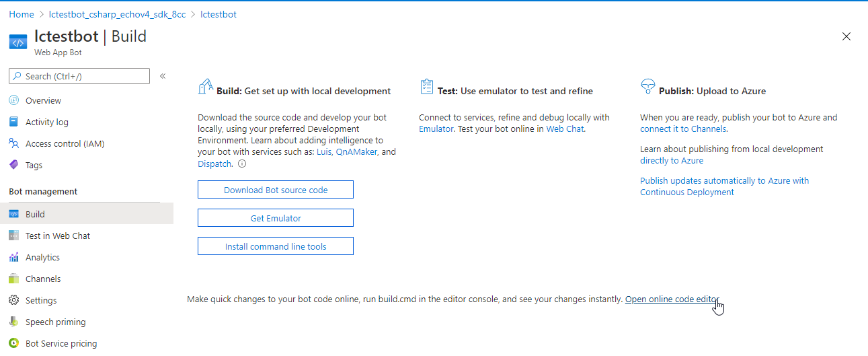The width and height of the screenshot is (868, 356).
Task: Click the Access control (IAM) icon
Action: 13,143
